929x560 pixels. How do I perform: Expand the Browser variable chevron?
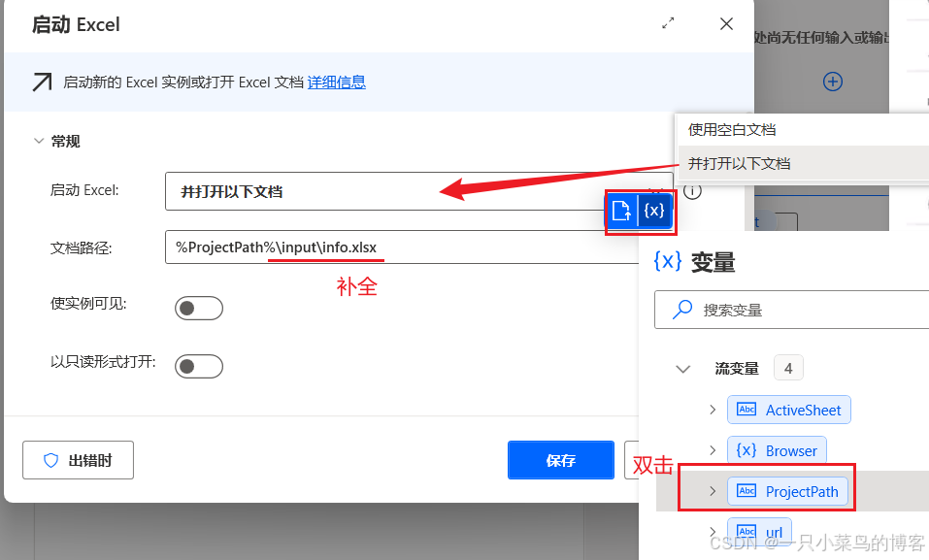pos(713,450)
